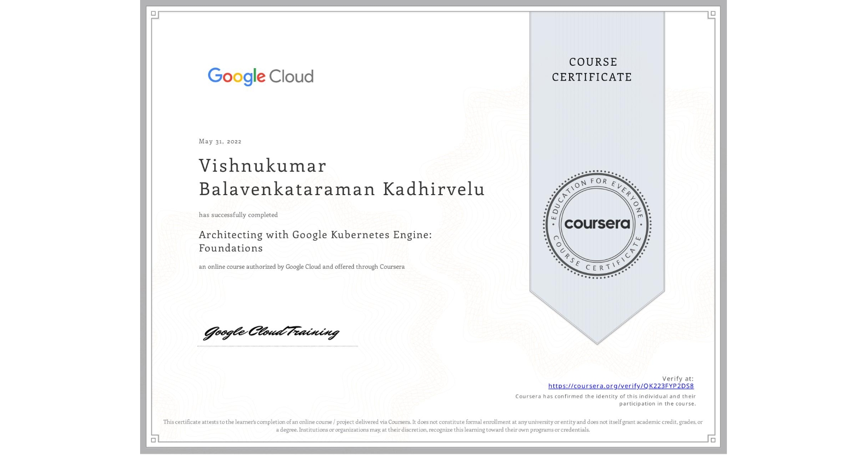Click the word 'Foundations' in course title
Image resolution: width=868 pixels, height=455 pixels.
tap(231, 248)
